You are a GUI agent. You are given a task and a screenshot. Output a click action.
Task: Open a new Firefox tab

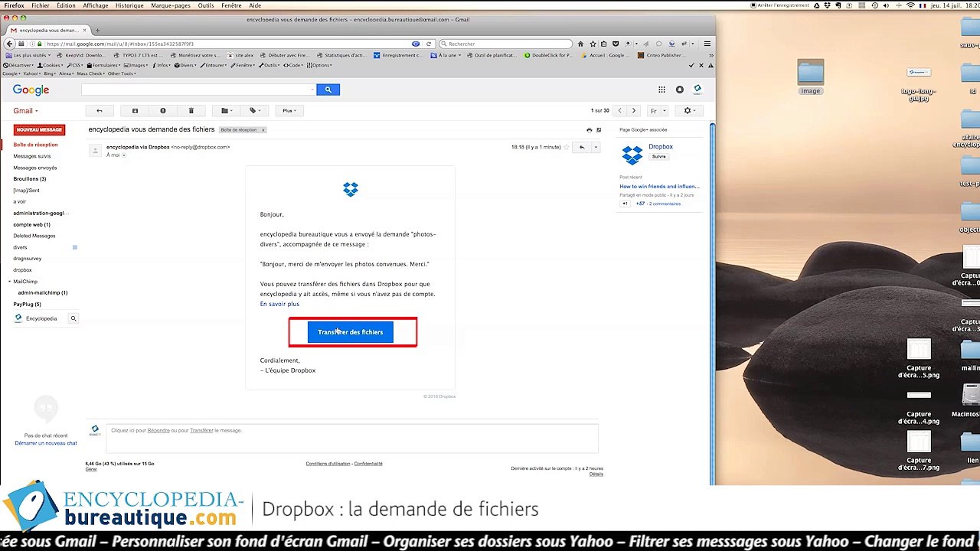(x=97, y=31)
